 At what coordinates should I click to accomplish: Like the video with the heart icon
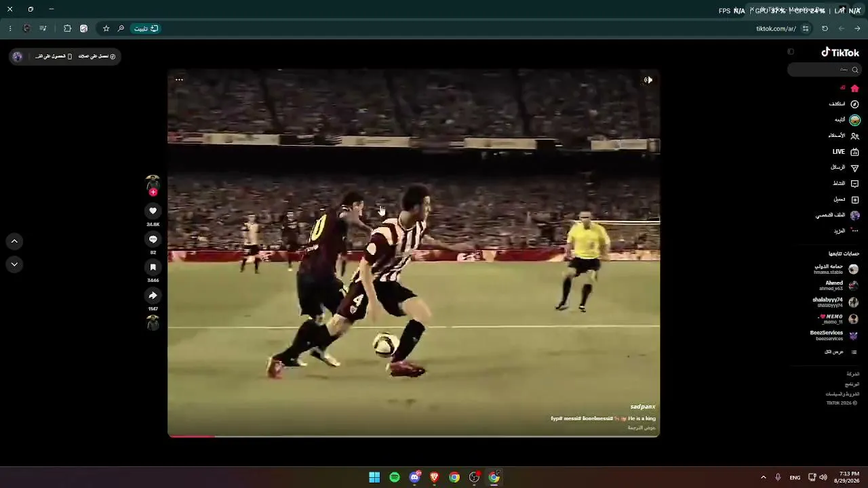click(x=153, y=211)
